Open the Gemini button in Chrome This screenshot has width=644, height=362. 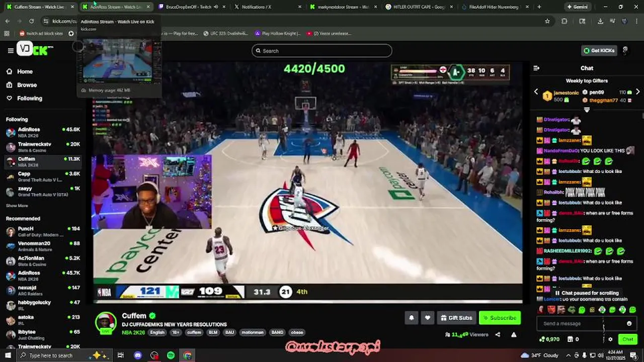[x=577, y=7]
